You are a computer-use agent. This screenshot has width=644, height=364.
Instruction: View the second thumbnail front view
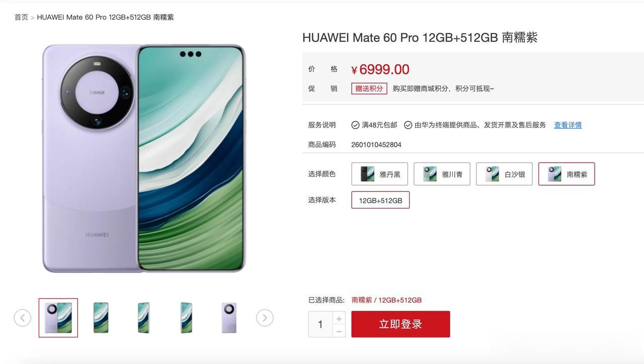(101, 318)
